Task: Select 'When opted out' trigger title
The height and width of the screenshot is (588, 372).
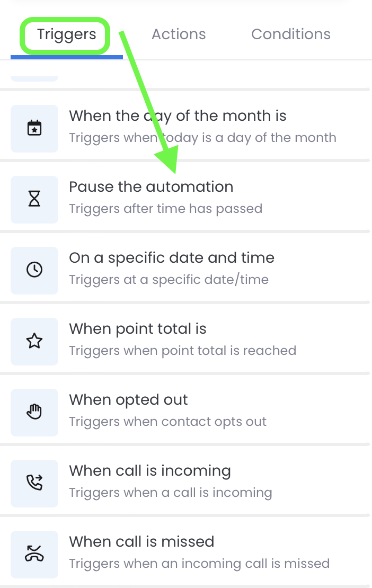Action: click(128, 400)
